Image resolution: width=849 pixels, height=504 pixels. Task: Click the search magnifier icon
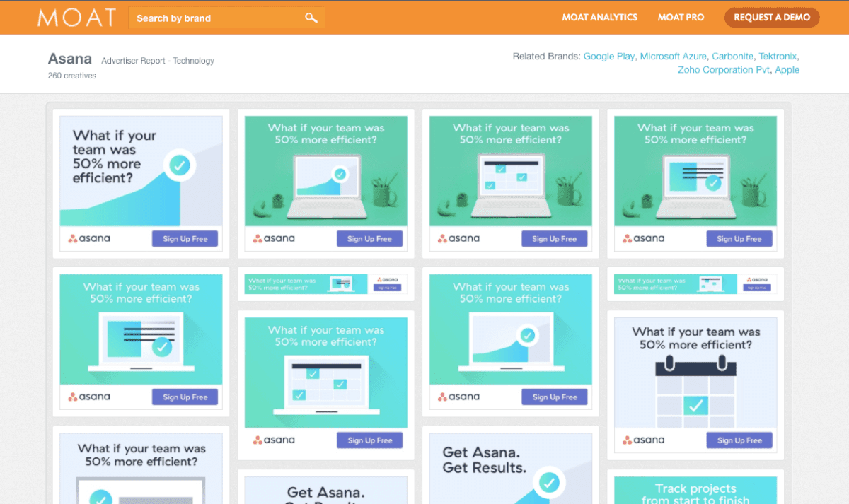[x=311, y=18]
